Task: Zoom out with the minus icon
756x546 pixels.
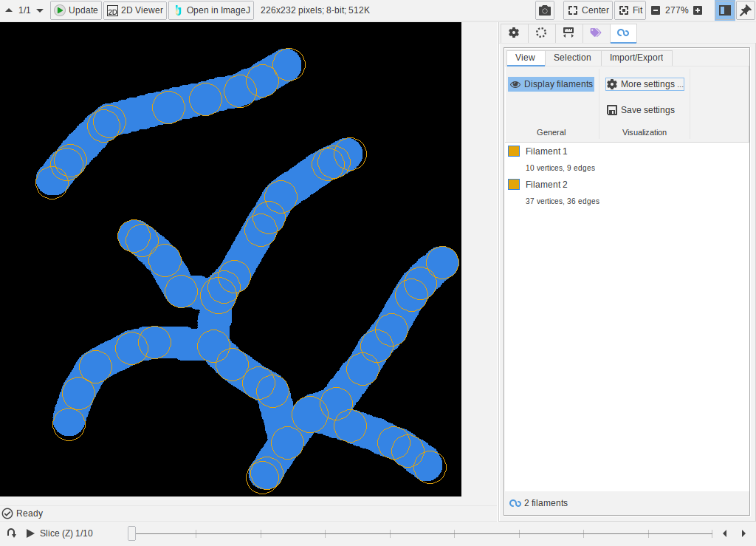Action: 656,10
